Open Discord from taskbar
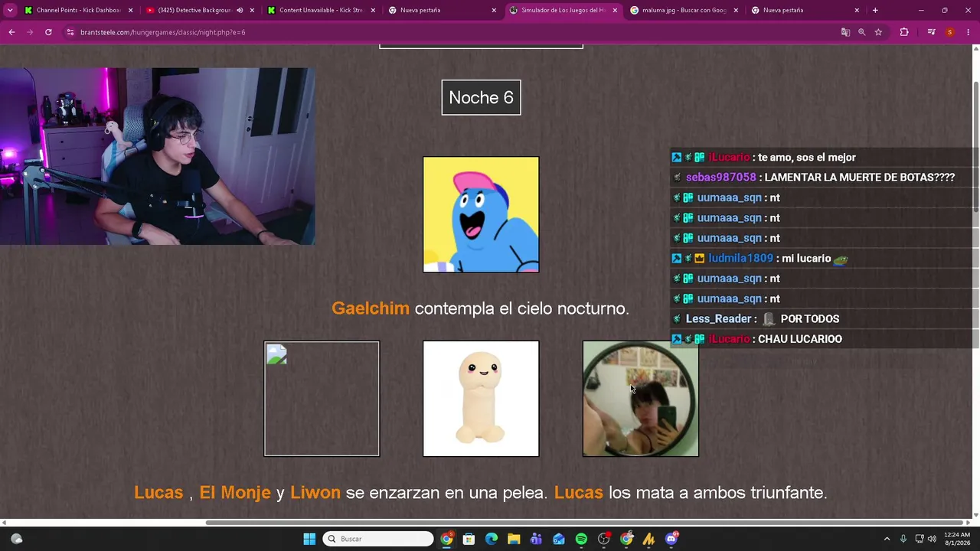 tap(671, 539)
